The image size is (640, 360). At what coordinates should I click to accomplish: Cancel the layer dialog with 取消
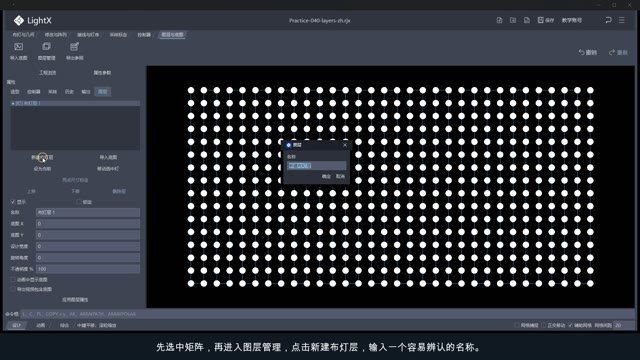tap(340, 176)
